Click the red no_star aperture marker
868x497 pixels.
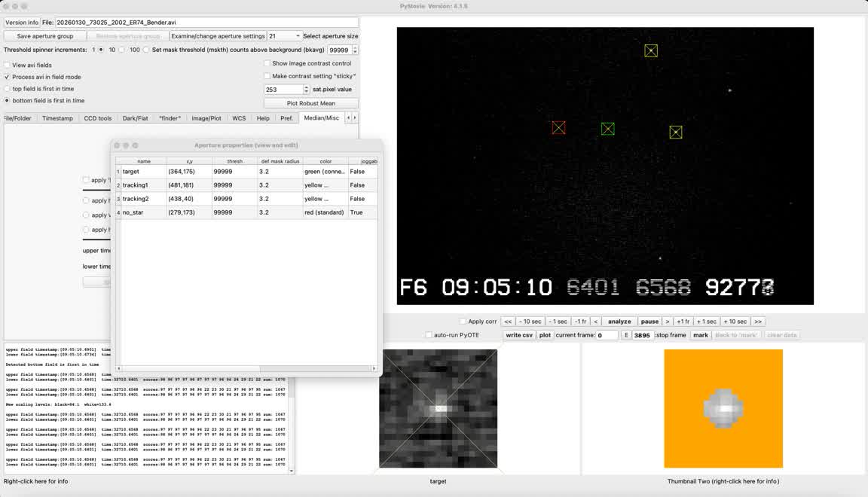(x=558, y=128)
